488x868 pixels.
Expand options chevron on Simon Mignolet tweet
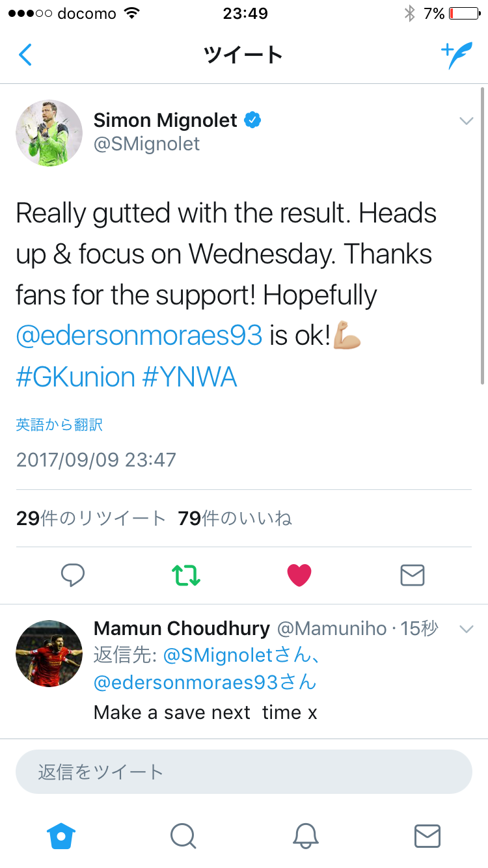tap(466, 121)
